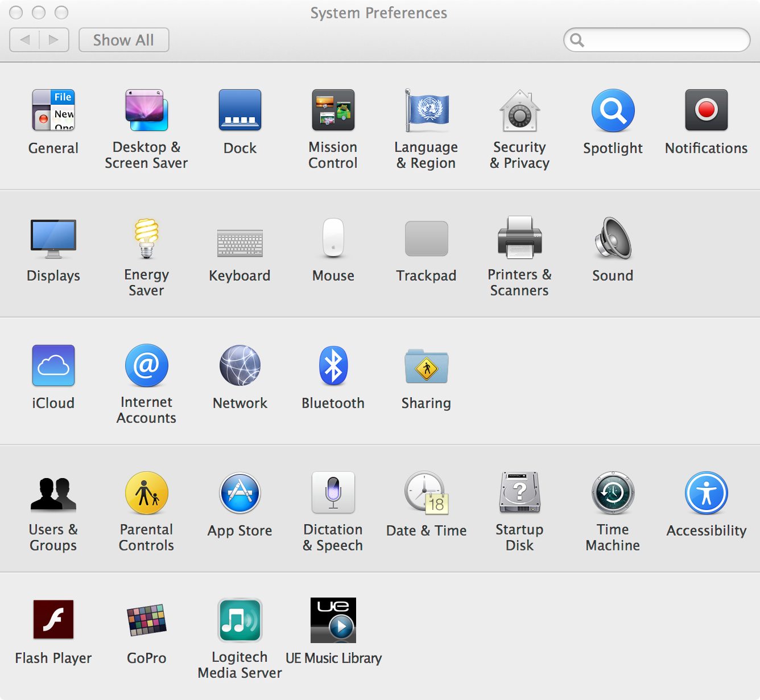760x700 pixels.
Task: Open Flash Player preference pane
Action: click(x=53, y=619)
